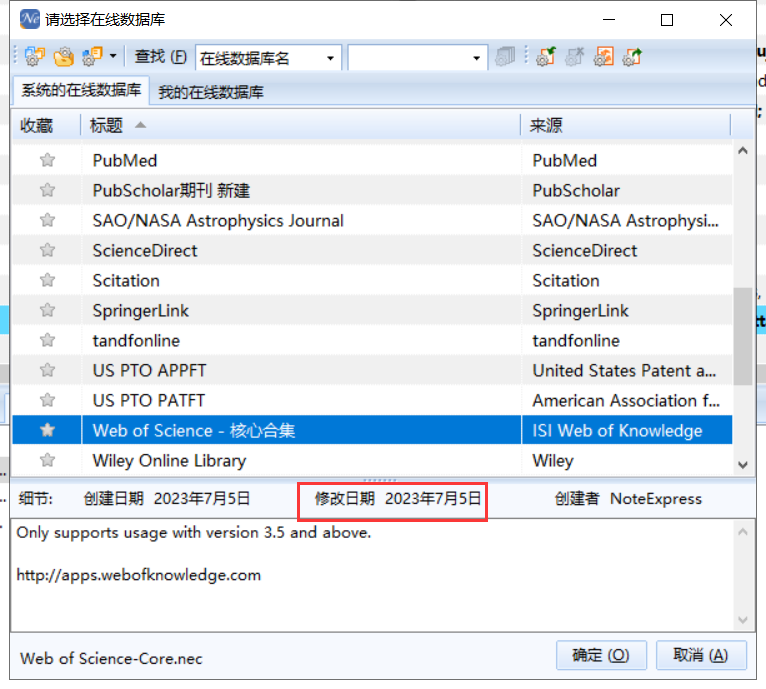Click the American Association f... source cell

pos(627,400)
